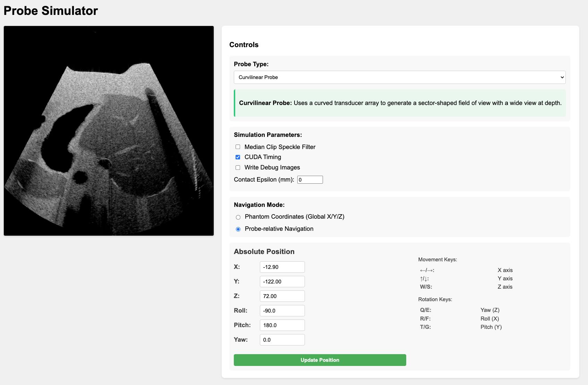The image size is (588, 385).
Task: Enable the Median Clip Speckle Filter
Action: coord(238,147)
